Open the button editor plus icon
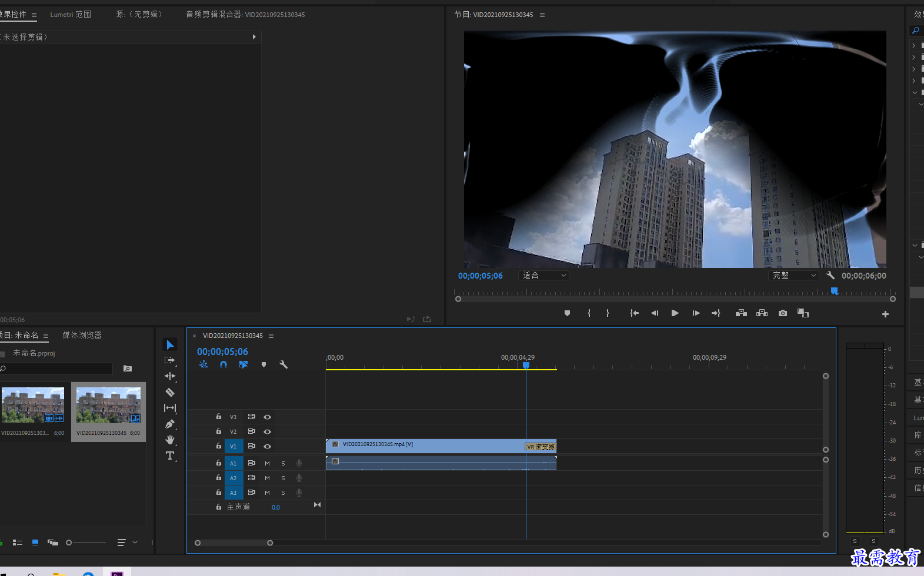924x576 pixels. click(885, 314)
